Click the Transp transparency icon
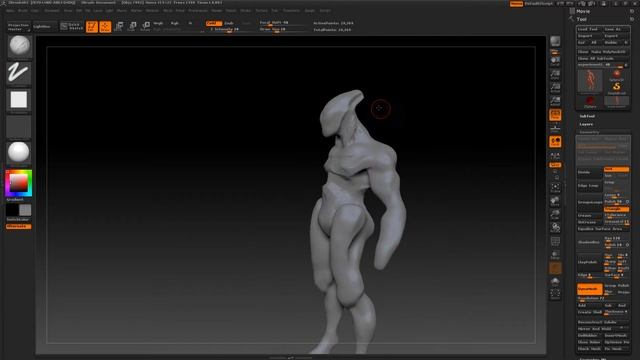The width and height of the screenshot is (640, 360). 555,255
